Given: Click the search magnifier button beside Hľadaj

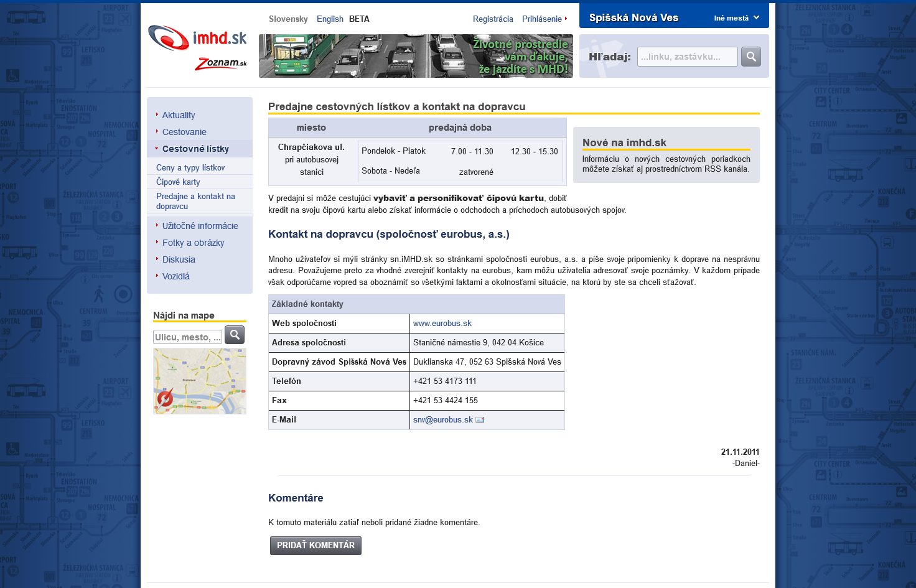Looking at the screenshot, I should click(751, 57).
